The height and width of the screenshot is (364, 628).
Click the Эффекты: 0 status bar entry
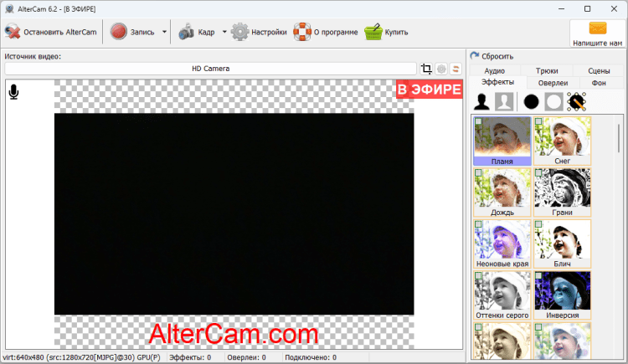click(190, 357)
